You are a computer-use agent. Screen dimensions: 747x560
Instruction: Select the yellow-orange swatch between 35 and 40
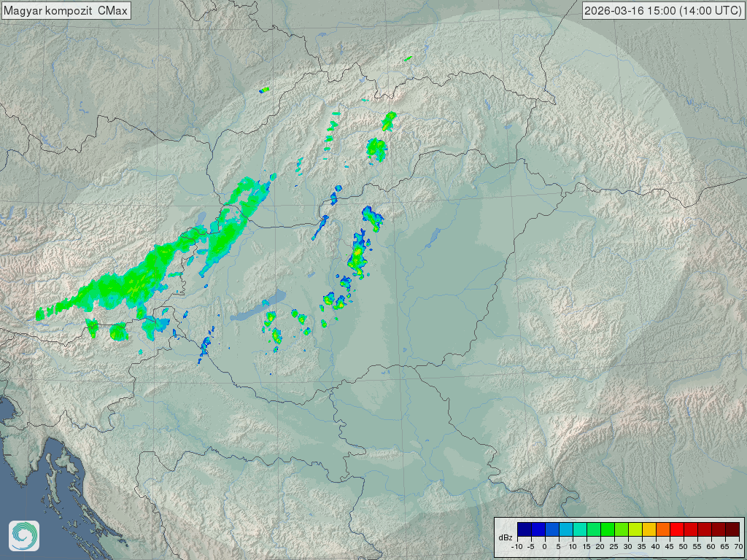(649, 529)
